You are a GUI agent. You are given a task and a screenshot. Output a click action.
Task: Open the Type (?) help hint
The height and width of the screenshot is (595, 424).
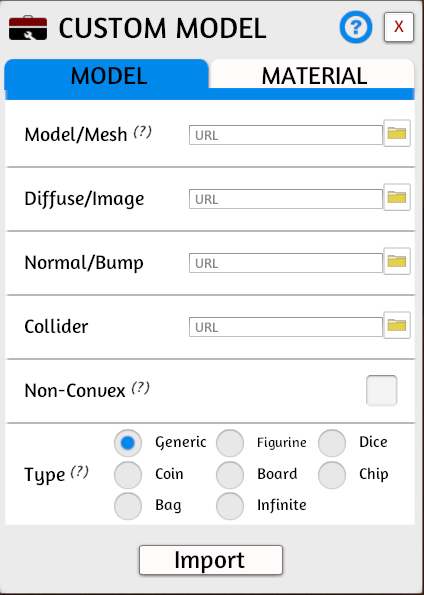80,472
